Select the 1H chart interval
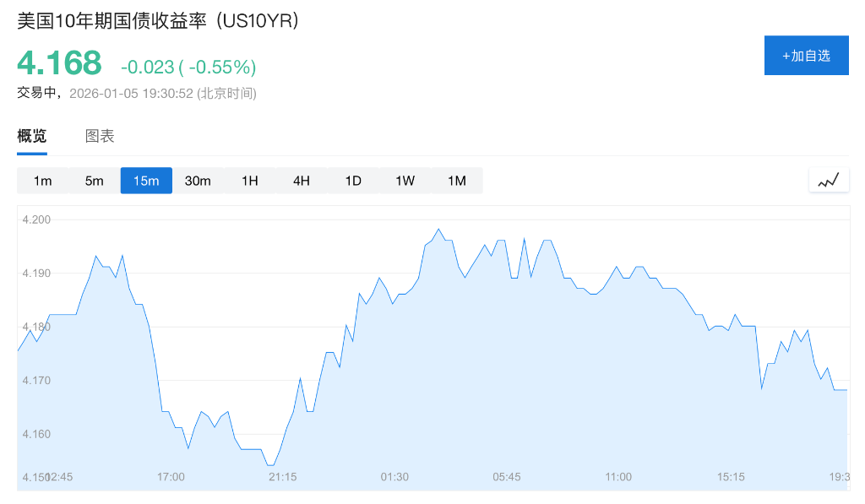Image resolution: width=865 pixels, height=504 pixels. 249,180
